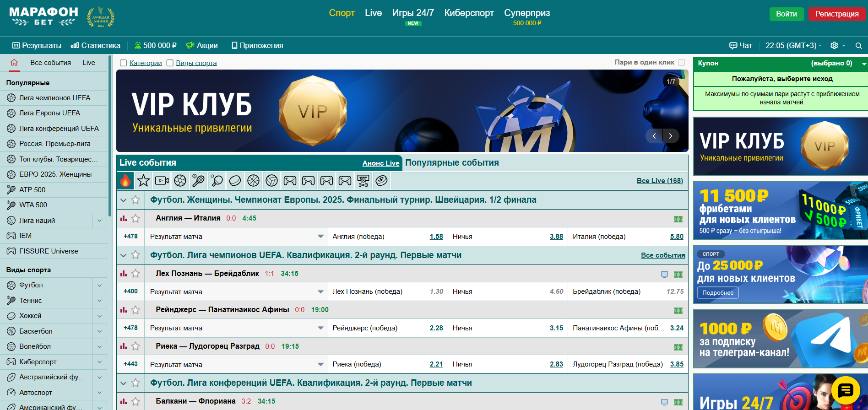Open the Суперприз 500 000 ₽ tab
This screenshot has width=868, height=410.
coord(527,17)
